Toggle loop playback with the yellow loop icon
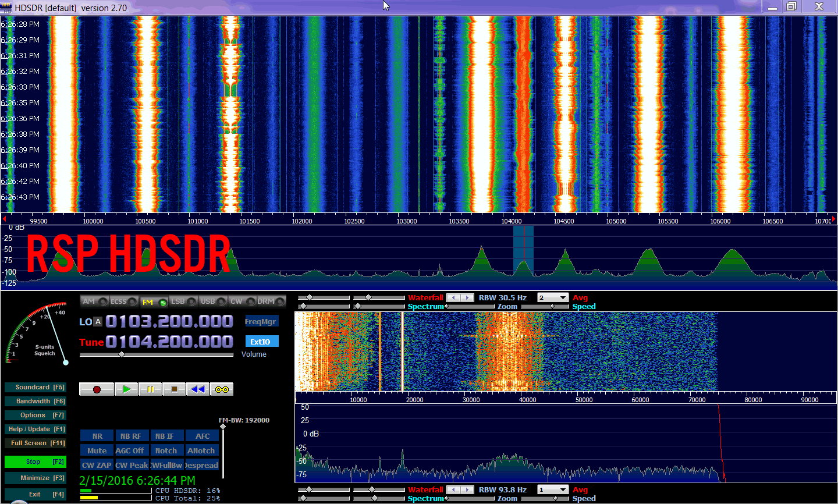The height and width of the screenshot is (504, 838). [x=222, y=389]
